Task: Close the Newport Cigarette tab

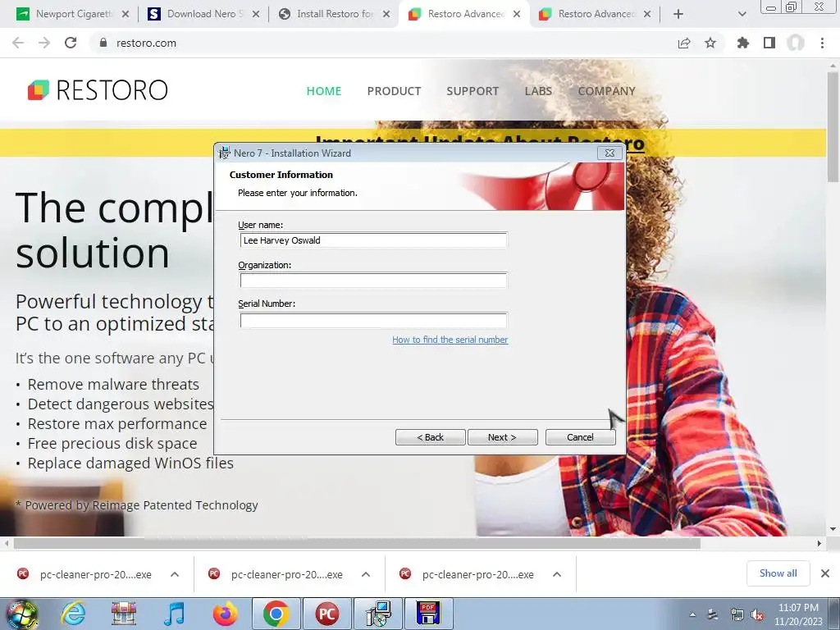Action: click(x=126, y=14)
